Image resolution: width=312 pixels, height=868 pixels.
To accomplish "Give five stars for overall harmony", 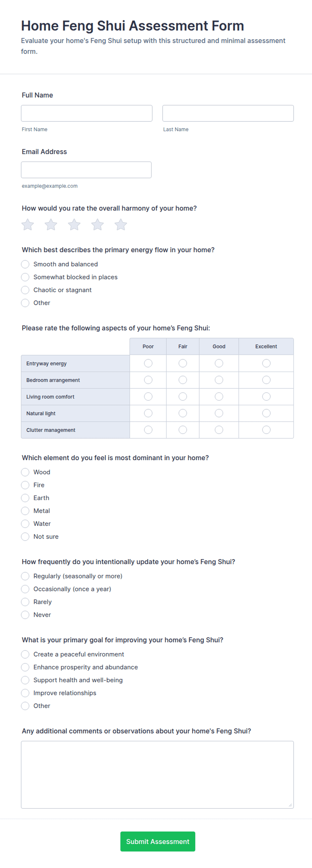I will point(121,225).
